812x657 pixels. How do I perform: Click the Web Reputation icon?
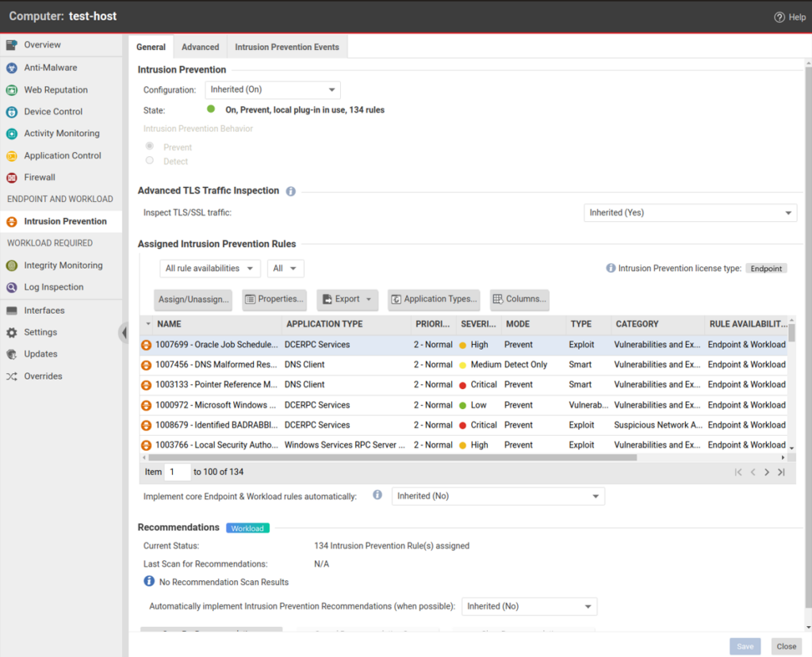click(12, 90)
